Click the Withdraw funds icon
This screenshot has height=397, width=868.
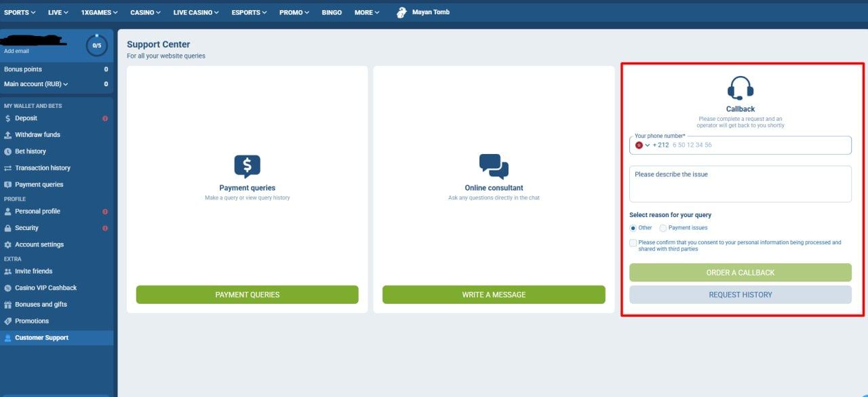click(8, 135)
